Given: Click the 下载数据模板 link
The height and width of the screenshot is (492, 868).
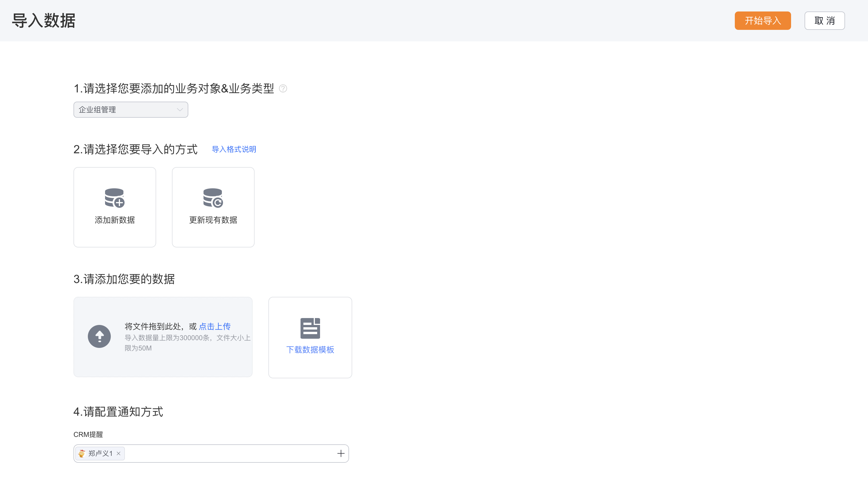Looking at the screenshot, I should (x=310, y=350).
